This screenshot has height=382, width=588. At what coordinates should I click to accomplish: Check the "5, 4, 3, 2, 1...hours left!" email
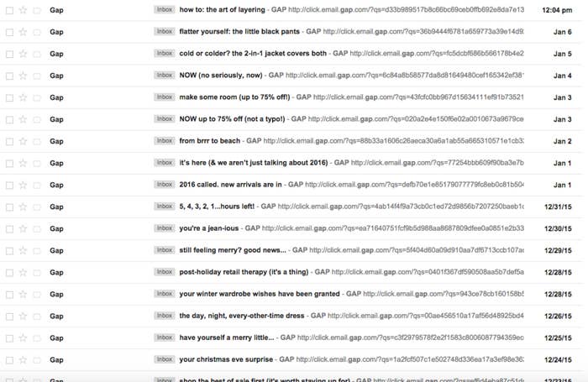pyautogui.click(x=8, y=207)
